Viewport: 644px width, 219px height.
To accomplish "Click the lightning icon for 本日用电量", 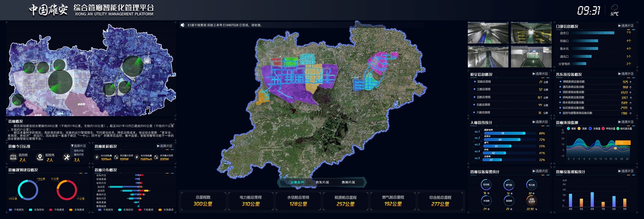I will pyautogui.click(x=97, y=157).
